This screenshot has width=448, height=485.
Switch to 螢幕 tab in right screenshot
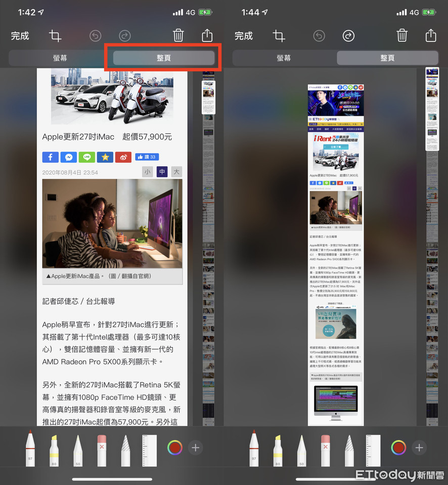coord(284,58)
